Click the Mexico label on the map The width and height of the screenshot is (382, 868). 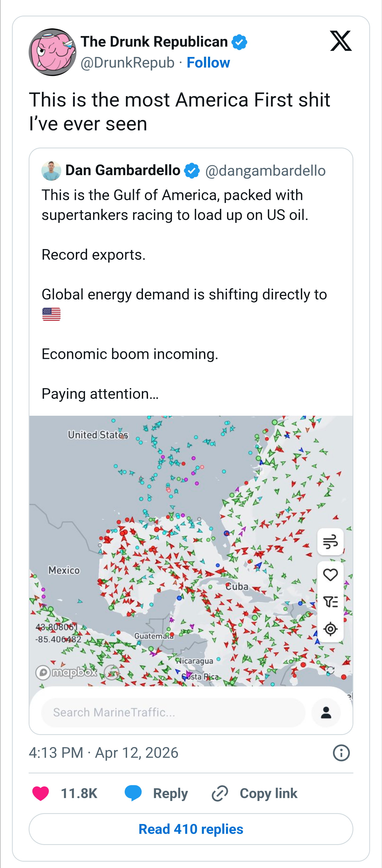click(64, 570)
